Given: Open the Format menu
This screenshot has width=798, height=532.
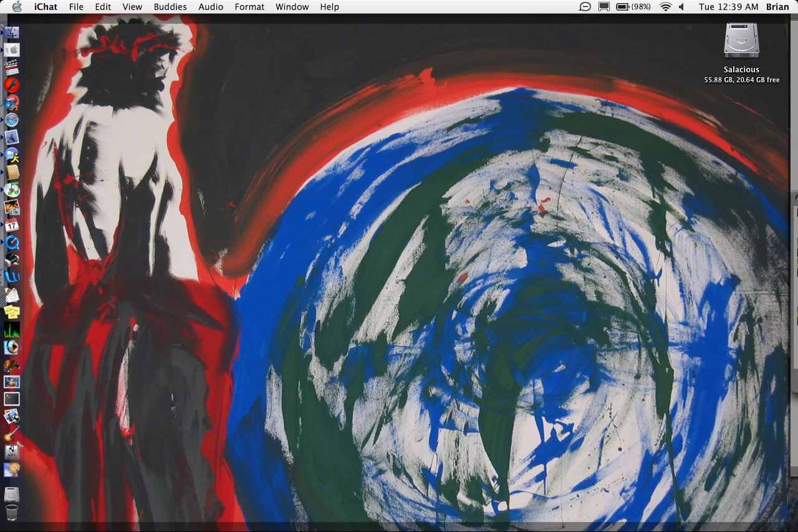Looking at the screenshot, I should point(249,7).
